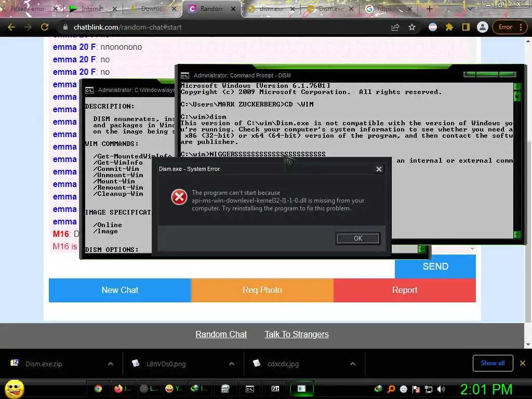
Task: Open the command prompt taskbar icon
Action: (x=250, y=389)
